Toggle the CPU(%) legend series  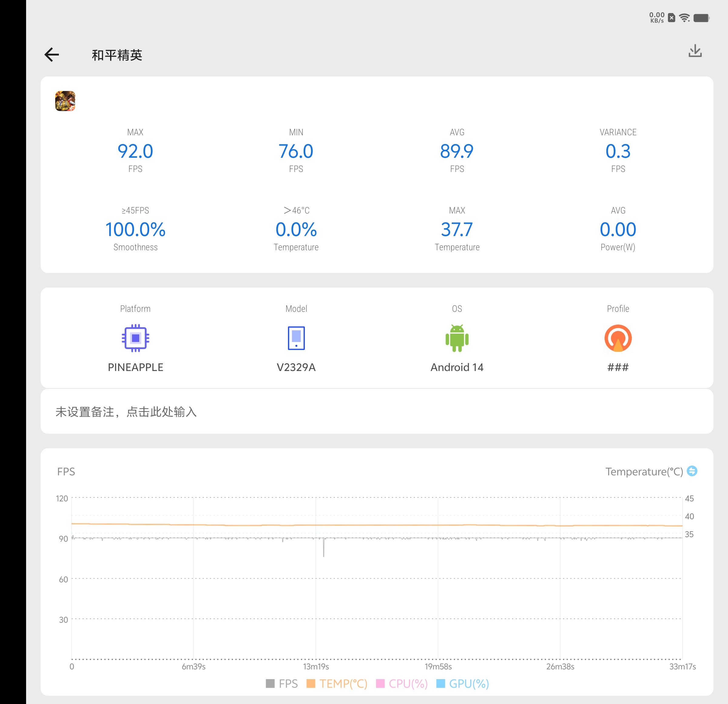point(402,684)
